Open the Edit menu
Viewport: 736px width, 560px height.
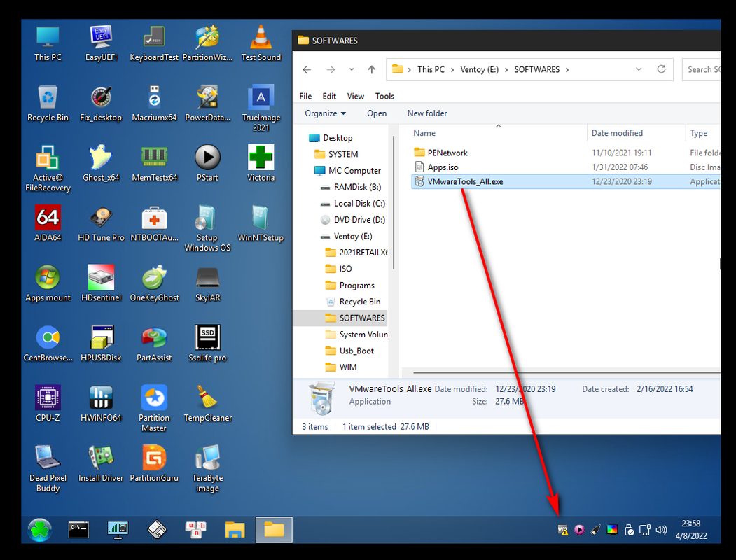329,96
